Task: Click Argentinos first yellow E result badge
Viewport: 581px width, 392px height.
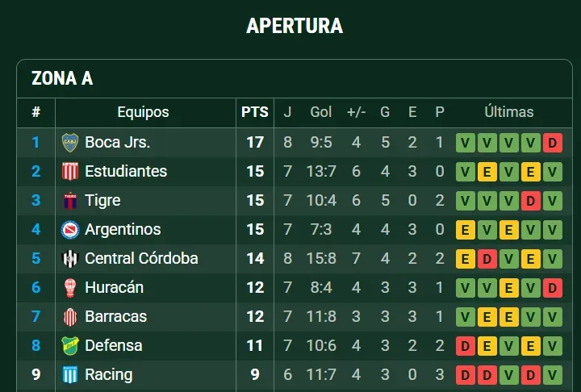Action: point(465,230)
